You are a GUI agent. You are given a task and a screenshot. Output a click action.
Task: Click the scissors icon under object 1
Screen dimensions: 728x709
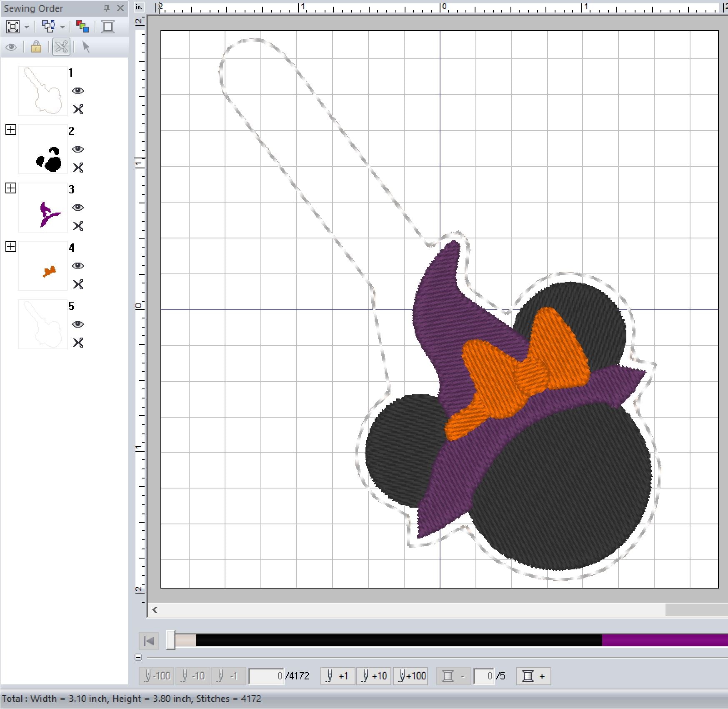tap(78, 109)
